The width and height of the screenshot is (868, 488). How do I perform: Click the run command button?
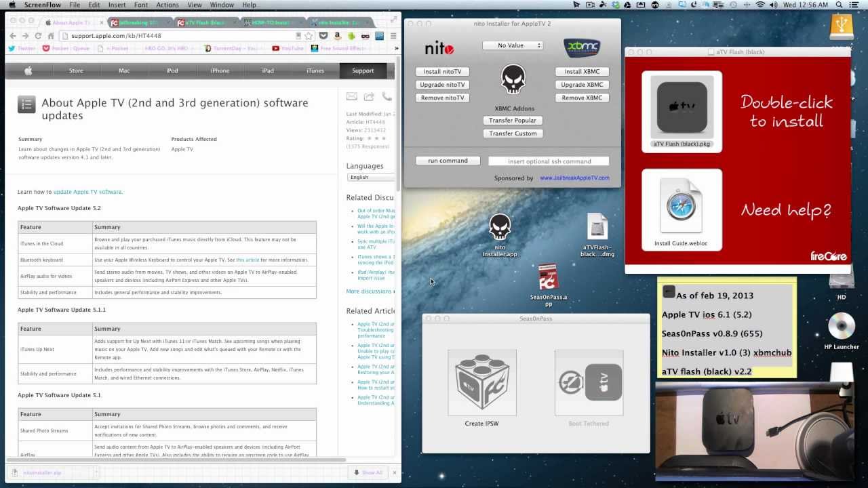click(x=448, y=161)
